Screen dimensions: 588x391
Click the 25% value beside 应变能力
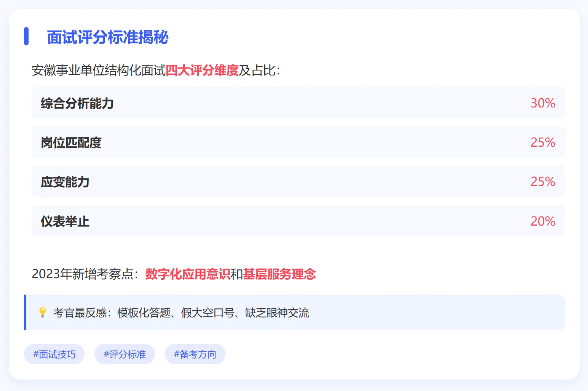pyautogui.click(x=543, y=182)
